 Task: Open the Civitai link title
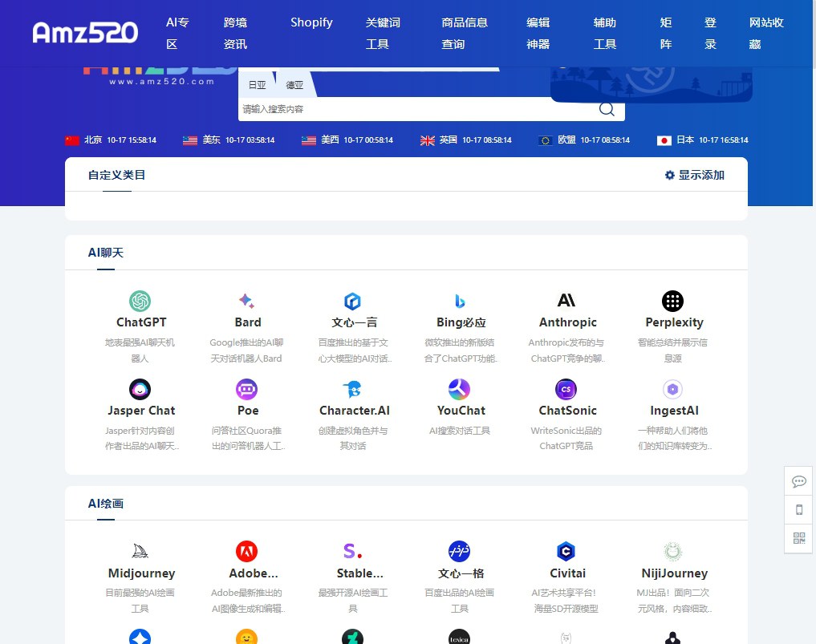click(x=568, y=573)
